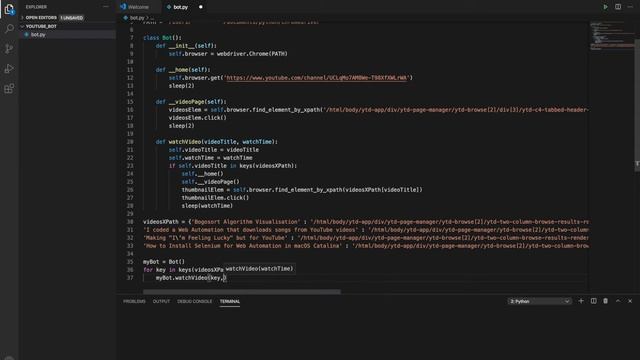
Task: Kill the terminal with trash icon
Action: 606,301
